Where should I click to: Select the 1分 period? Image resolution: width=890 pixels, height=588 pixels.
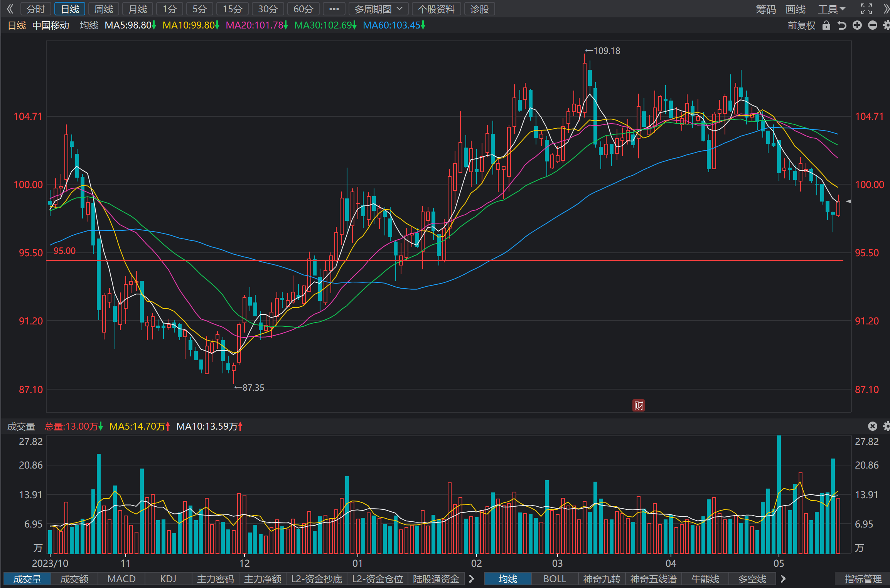[x=170, y=9]
